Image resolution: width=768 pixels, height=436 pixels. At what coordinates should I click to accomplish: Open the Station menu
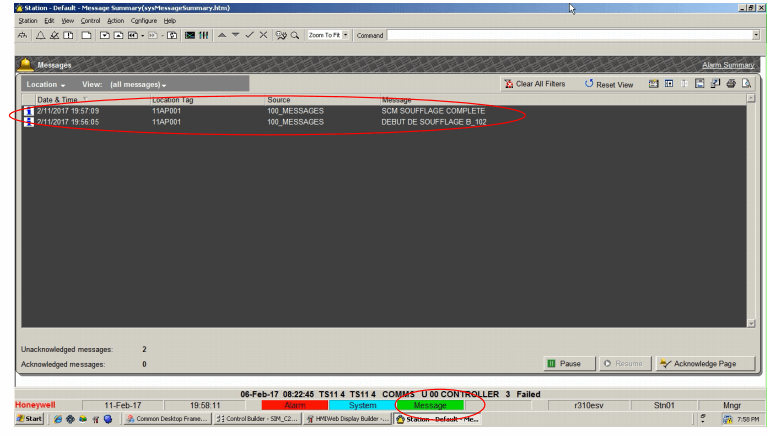click(28, 20)
